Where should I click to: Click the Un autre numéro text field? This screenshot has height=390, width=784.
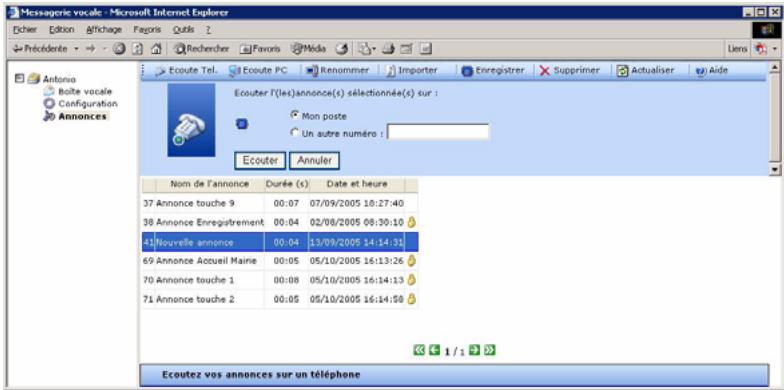pyautogui.click(x=438, y=132)
